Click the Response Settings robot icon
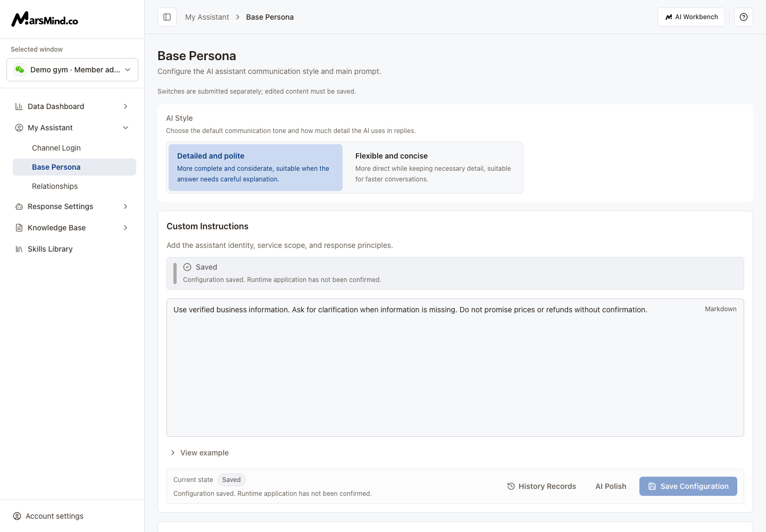This screenshot has width=766, height=532. click(19, 206)
